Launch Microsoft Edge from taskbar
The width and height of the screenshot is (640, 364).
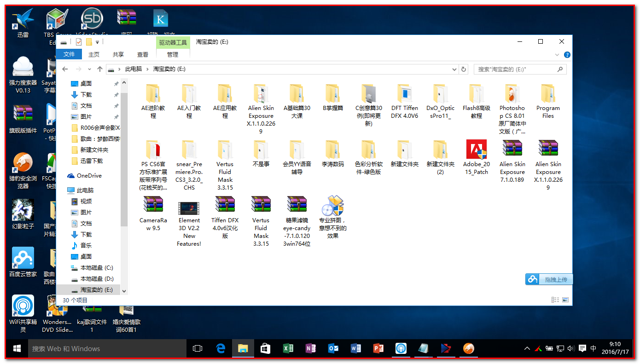click(x=221, y=349)
